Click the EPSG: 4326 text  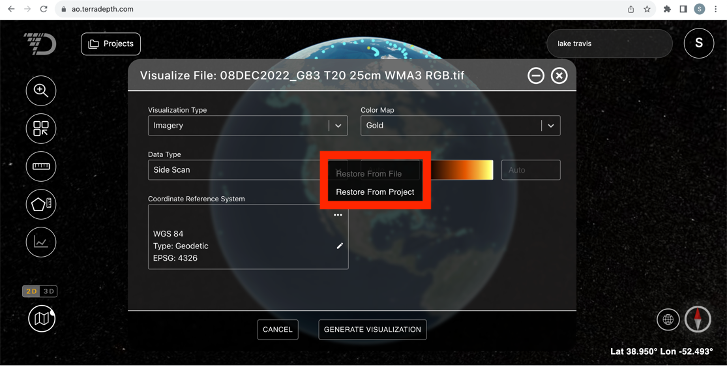(x=175, y=258)
